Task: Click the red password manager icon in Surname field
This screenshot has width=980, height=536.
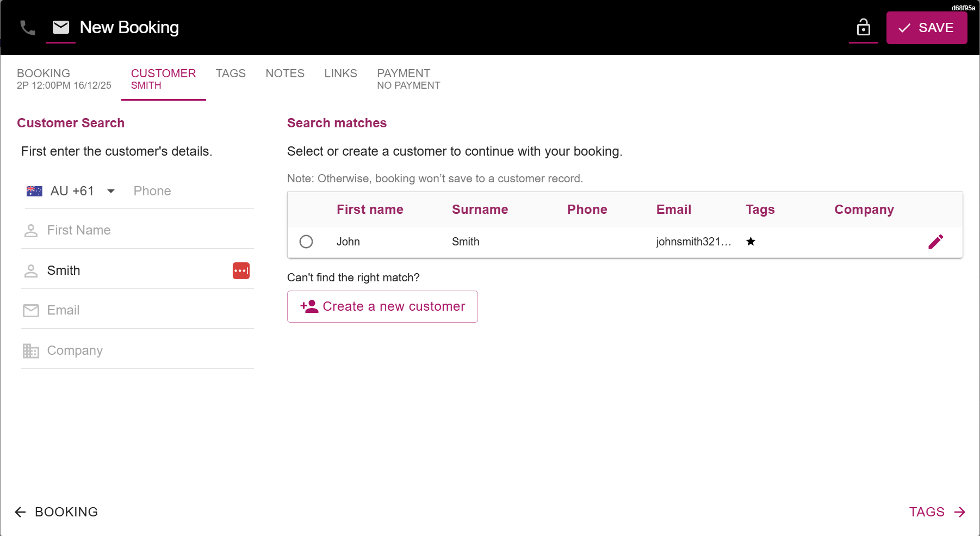Action: pos(241,270)
